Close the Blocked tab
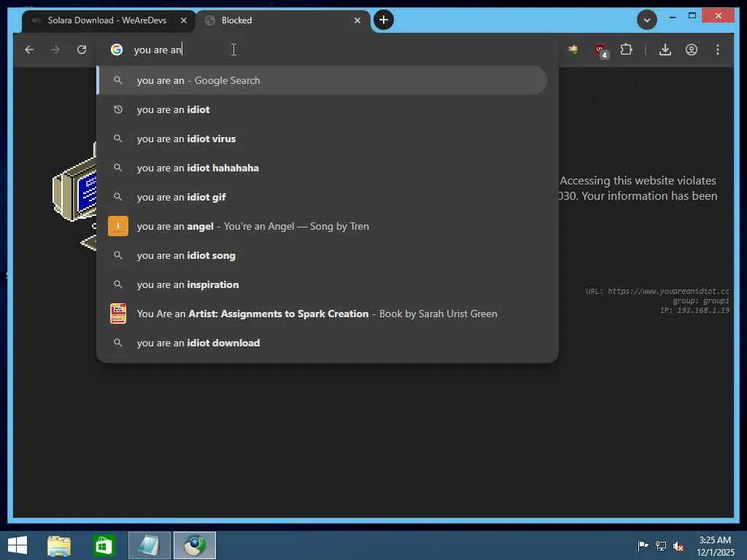747x560 pixels. click(357, 20)
